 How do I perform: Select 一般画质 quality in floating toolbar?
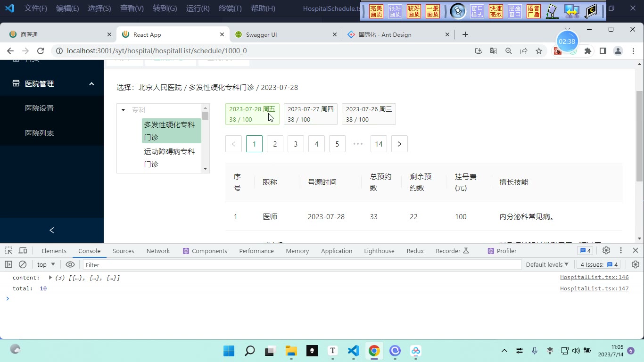tap(433, 11)
